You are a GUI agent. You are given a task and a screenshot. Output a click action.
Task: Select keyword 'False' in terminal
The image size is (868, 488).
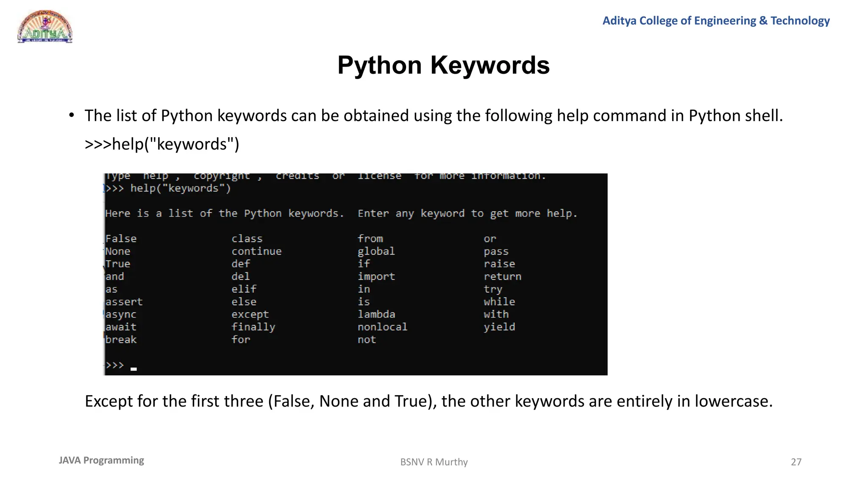coord(121,238)
